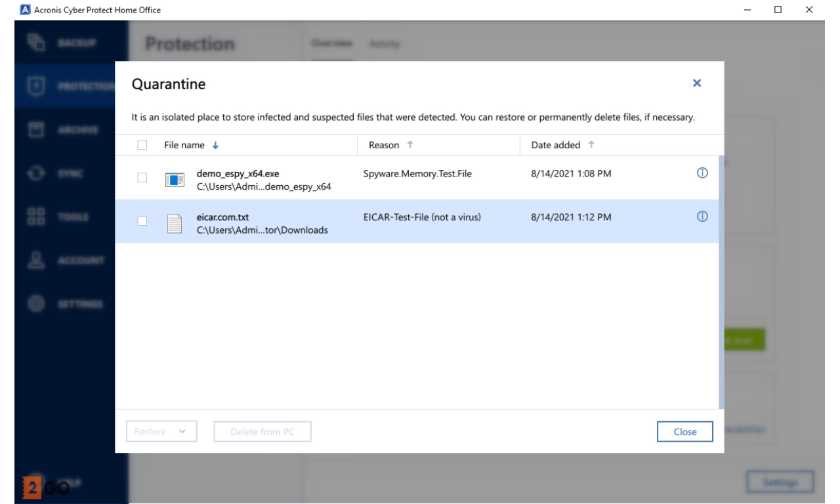The width and height of the screenshot is (840, 504).
Task: Click path C:\Users\Admi...demo_espy_x64
Action: [264, 186]
